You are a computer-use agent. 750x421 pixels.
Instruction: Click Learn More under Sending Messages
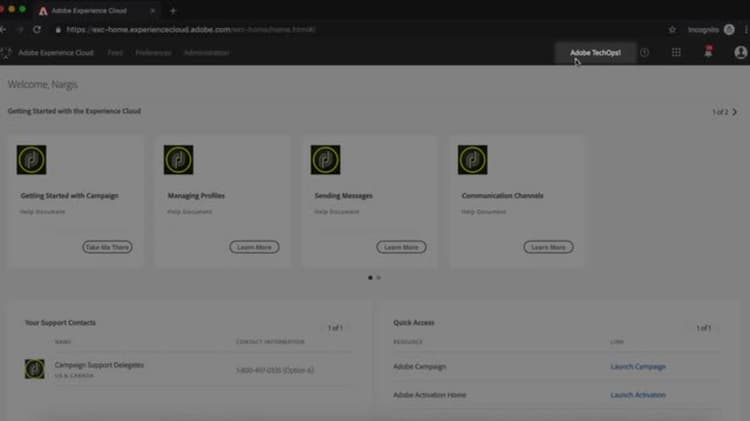coord(401,247)
